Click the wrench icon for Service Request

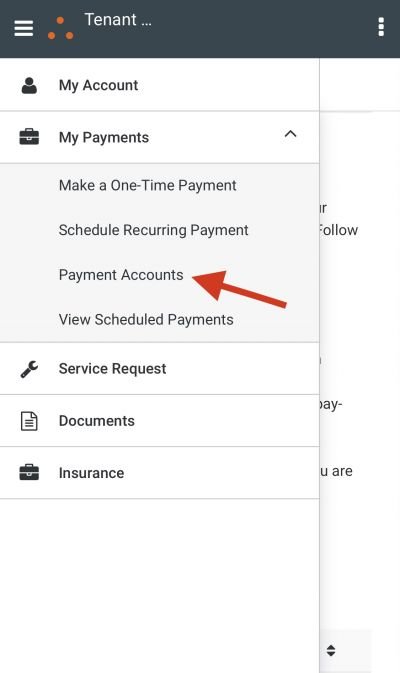pos(29,369)
